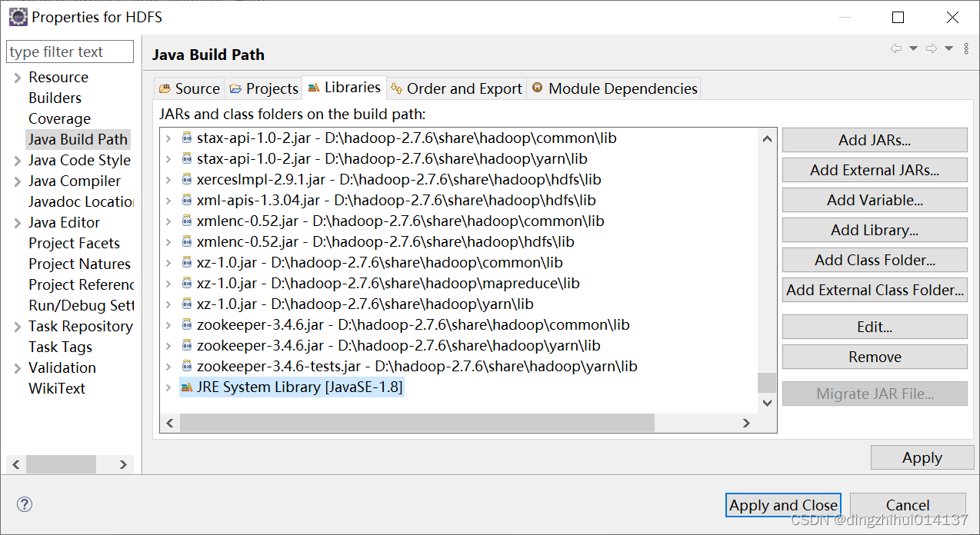Click the Eclipse icon in the title bar
Viewport: 980px width, 535px height.
point(18,16)
